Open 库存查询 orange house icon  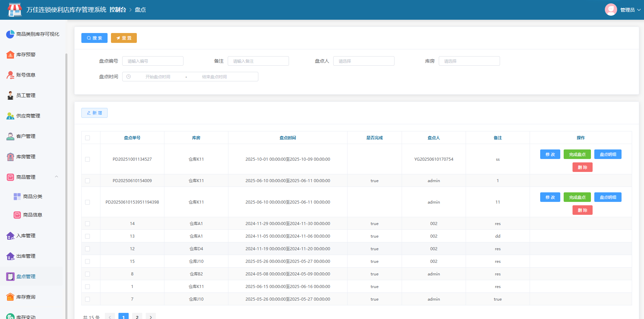pyautogui.click(x=10, y=297)
